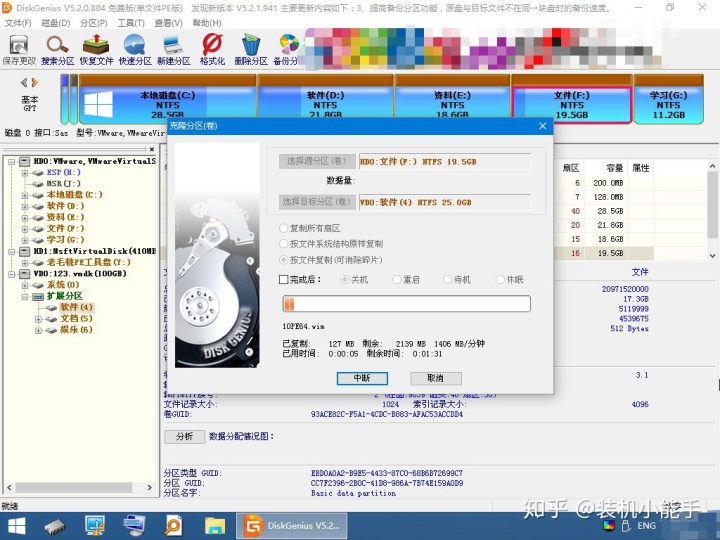The height and width of the screenshot is (540, 720).
Task: Open the 帮助(H) menu
Action: point(207,23)
